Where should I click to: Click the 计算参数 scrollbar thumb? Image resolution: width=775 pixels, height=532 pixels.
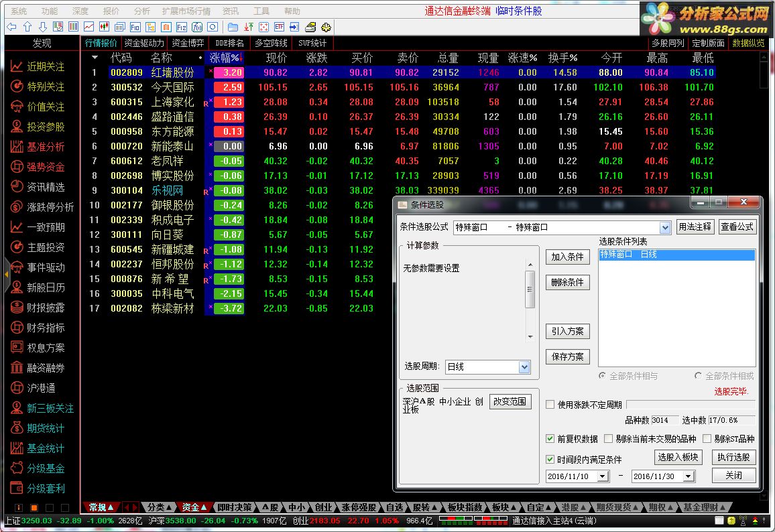click(530, 289)
